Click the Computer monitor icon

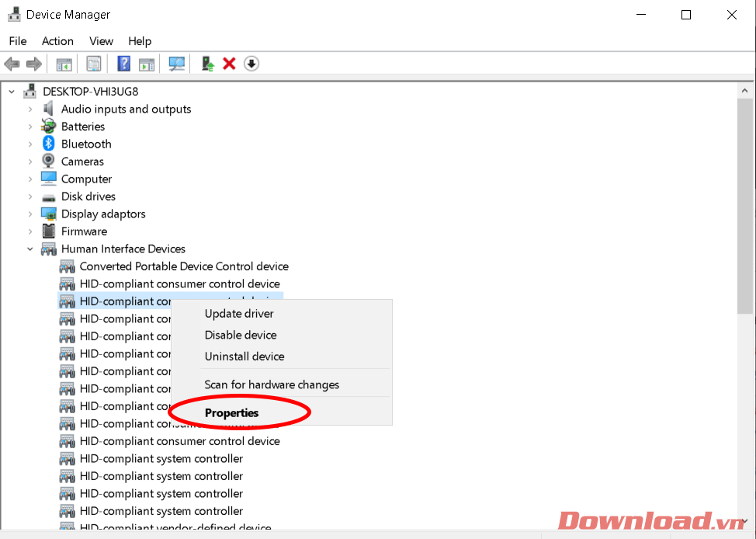tap(49, 179)
